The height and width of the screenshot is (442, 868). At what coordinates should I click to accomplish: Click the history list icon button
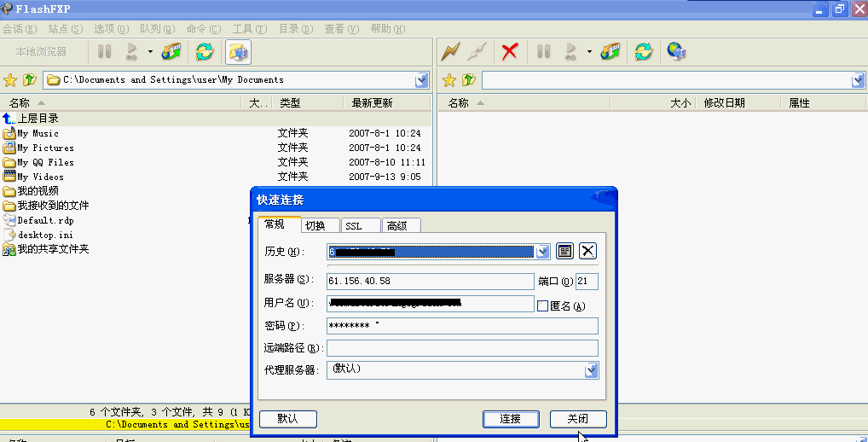coord(564,252)
